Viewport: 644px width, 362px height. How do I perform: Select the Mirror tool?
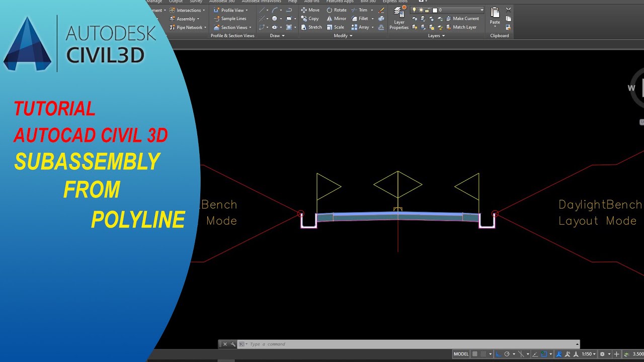coord(337,19)
